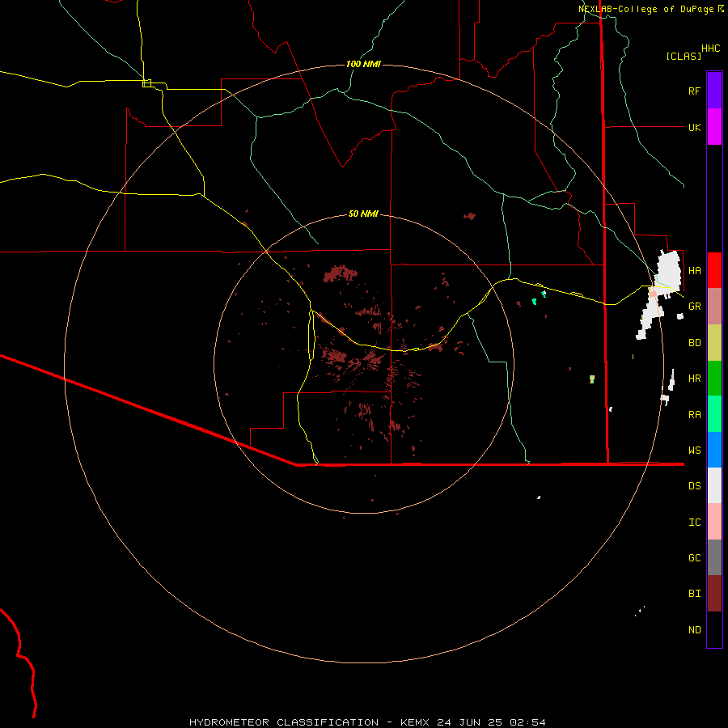The image size is (728, 728).
Task: Click the RA legend label
Action: click(694, 415)
